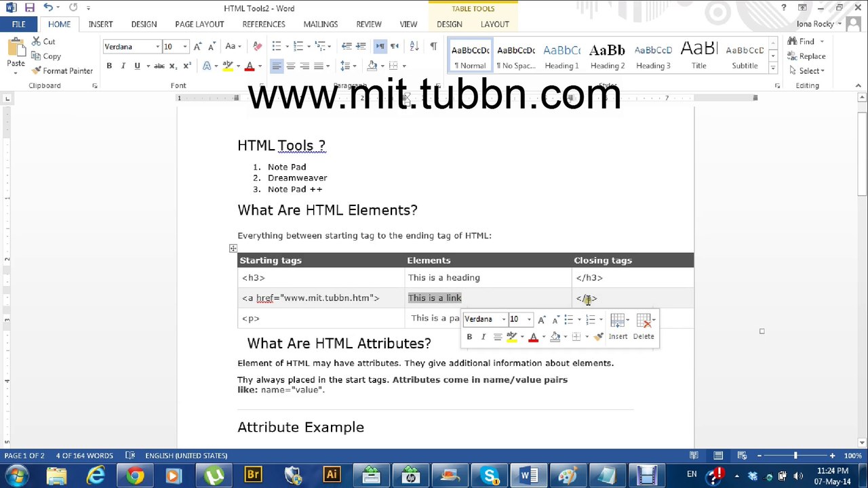Apply the No Spacing style
The image size is (868, 488).
[x=515, y=56]
